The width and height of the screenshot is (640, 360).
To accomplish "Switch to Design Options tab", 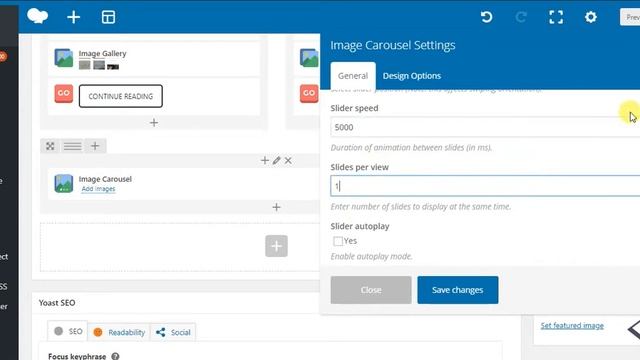I will tap(412, 76).
